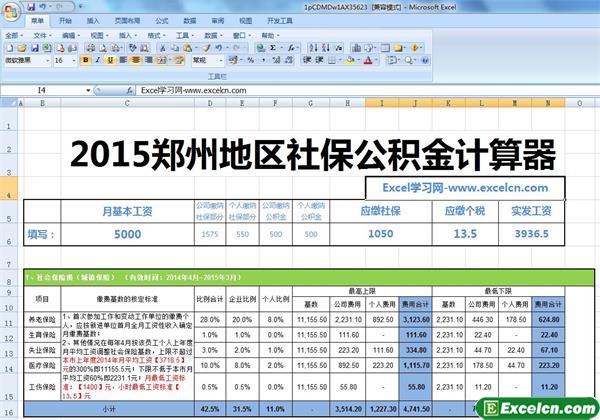The height and width of the screenshot is (420, 600).
Task: Click the Print Preview icon
Action: click(103, 48)
